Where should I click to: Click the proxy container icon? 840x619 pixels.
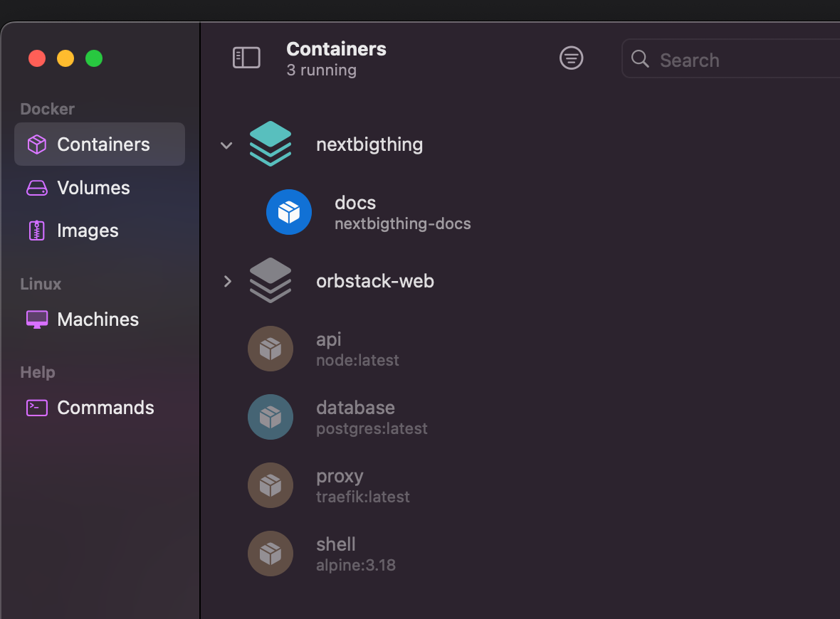271,485
